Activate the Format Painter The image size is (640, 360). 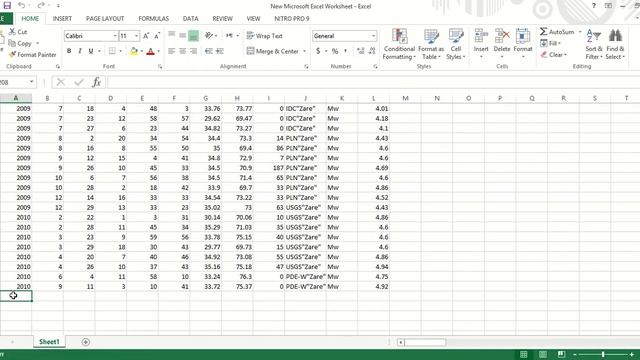point(33,54)
